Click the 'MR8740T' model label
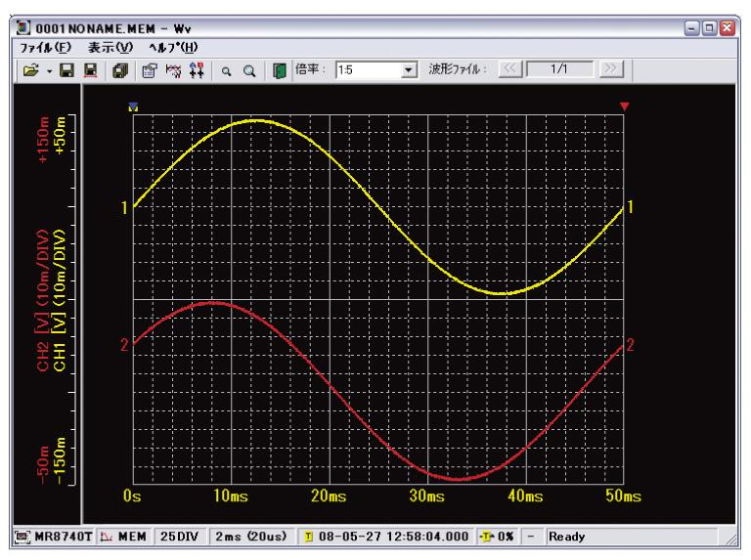This screenshot has width=751, height=560. [64, 537]
